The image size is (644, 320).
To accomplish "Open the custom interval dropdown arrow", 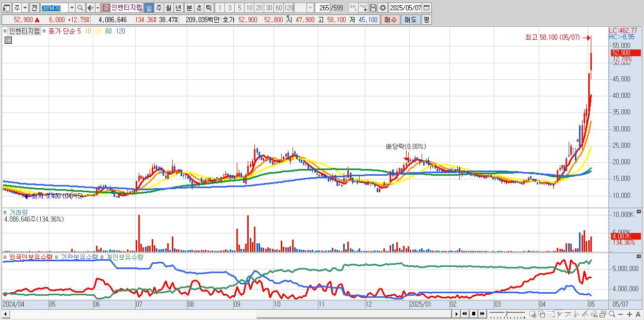I will click(310, 8).
